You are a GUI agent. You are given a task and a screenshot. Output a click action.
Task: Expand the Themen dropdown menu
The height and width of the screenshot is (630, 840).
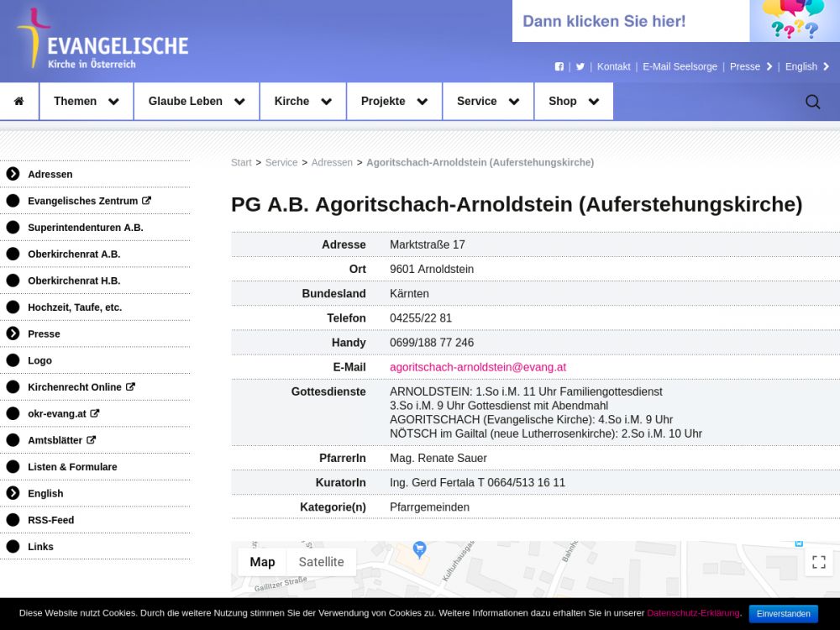click(x=86, y=102)
